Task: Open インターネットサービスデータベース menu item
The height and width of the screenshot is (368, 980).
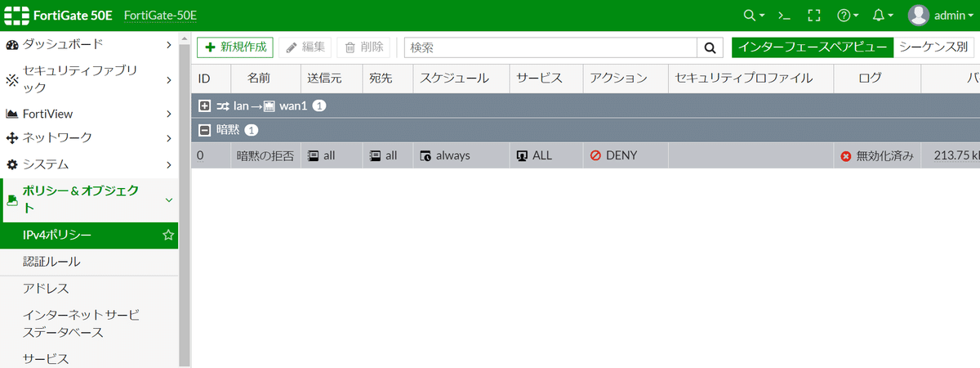Action: pos(89,323)
